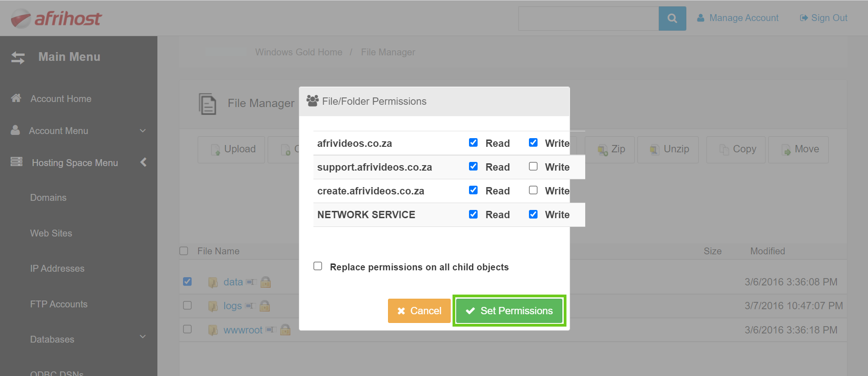Expand the Databases submenu chevron

pyautogui.click(x=143, y=337)
